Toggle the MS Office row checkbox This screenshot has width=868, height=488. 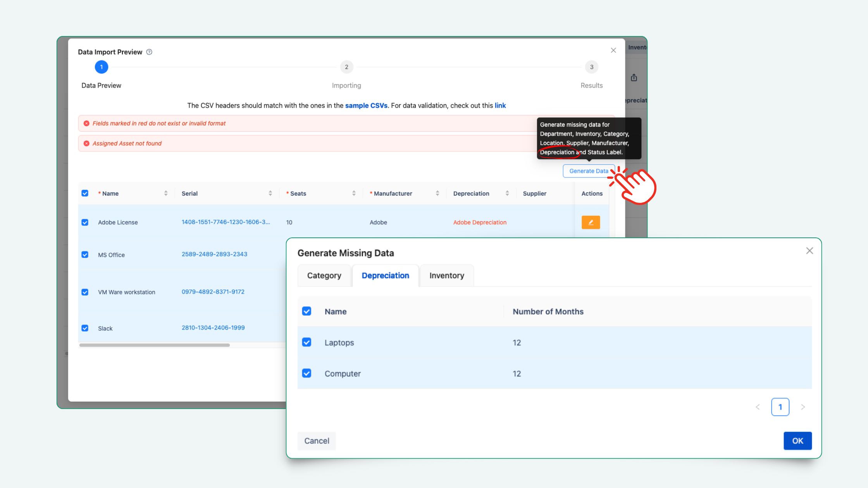click(x=85, y=255)
